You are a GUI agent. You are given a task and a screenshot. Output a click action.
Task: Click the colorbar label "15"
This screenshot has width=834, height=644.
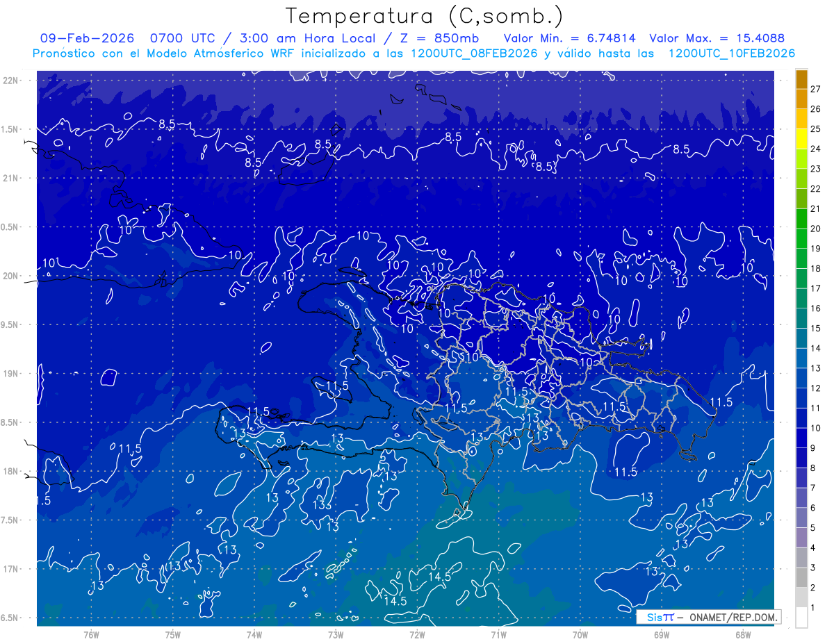[x=816, y=328]
